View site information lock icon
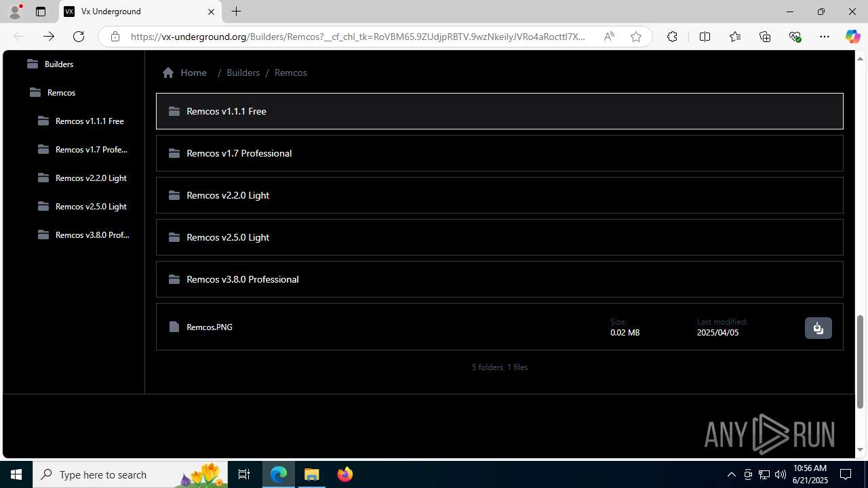The width and height of the screenshot is (868, 488). pyautogui.click(x=115, y=37)
